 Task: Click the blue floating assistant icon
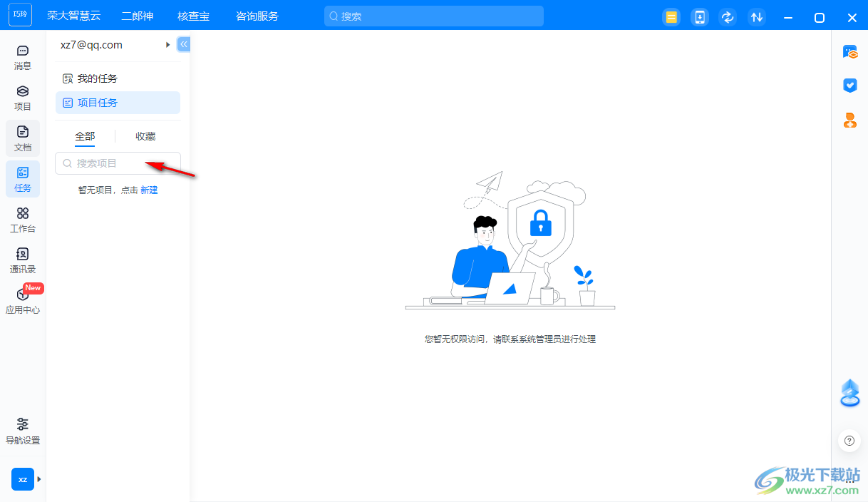[x=849, y=394]
